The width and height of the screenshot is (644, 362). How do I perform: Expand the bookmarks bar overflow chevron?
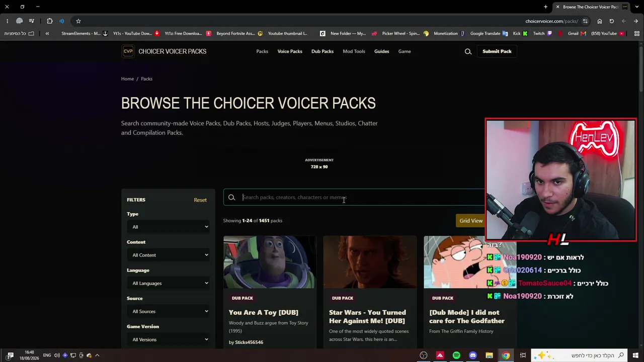tap(47, 34)
